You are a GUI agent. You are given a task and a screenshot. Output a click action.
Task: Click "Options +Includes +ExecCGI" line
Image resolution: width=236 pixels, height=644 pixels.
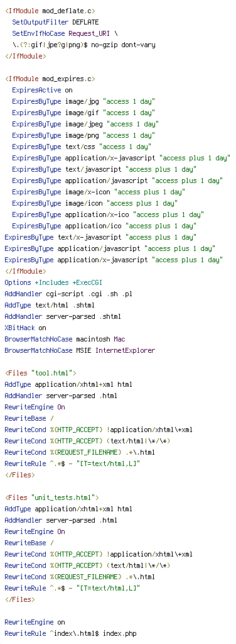pos(53,282)
